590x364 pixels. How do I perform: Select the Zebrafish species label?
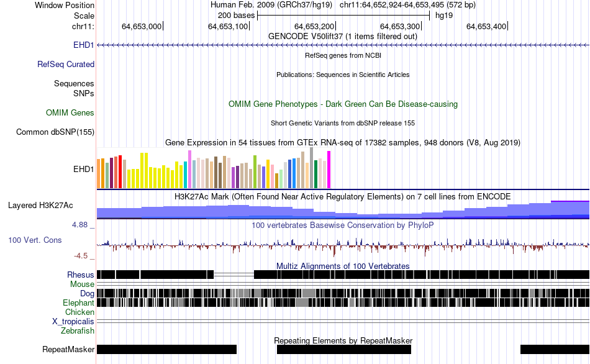[x=78, y=331]
